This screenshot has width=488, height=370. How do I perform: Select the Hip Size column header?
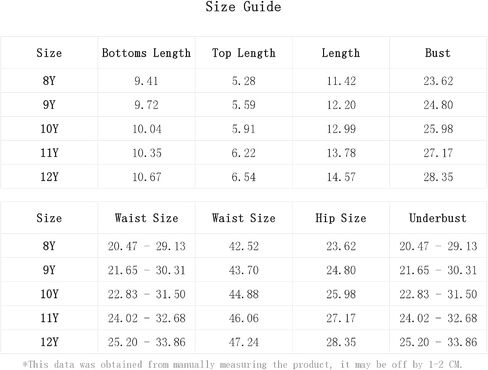coord(341,218)
